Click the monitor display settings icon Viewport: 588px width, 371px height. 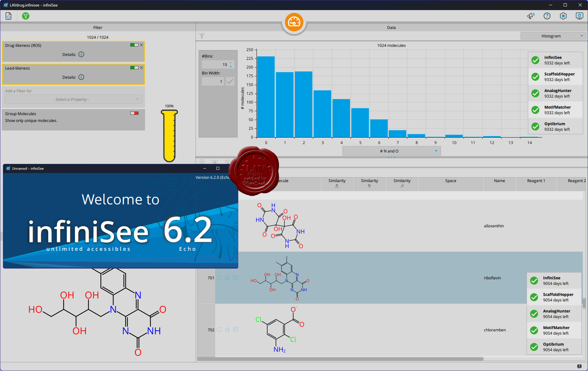tap(579, 16)
